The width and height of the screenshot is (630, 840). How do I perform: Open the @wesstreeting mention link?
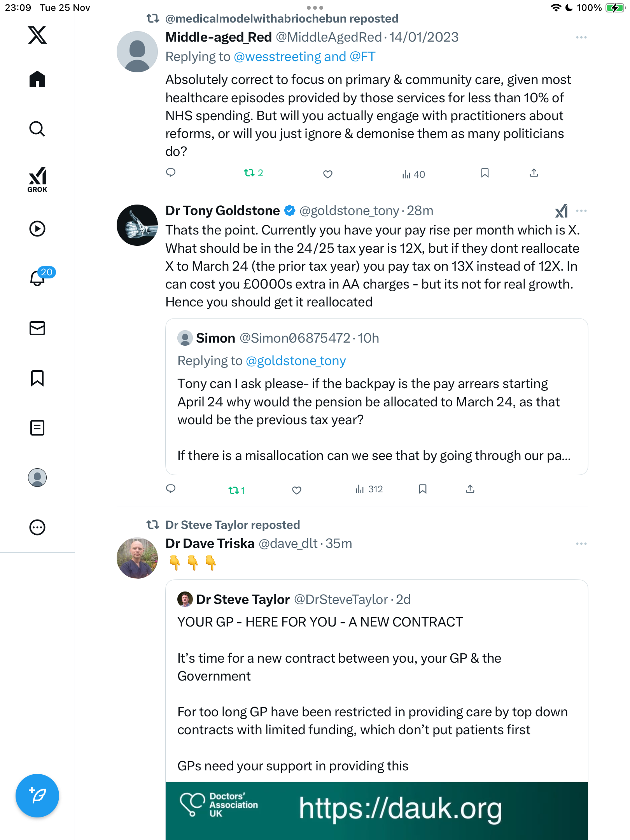277,57
